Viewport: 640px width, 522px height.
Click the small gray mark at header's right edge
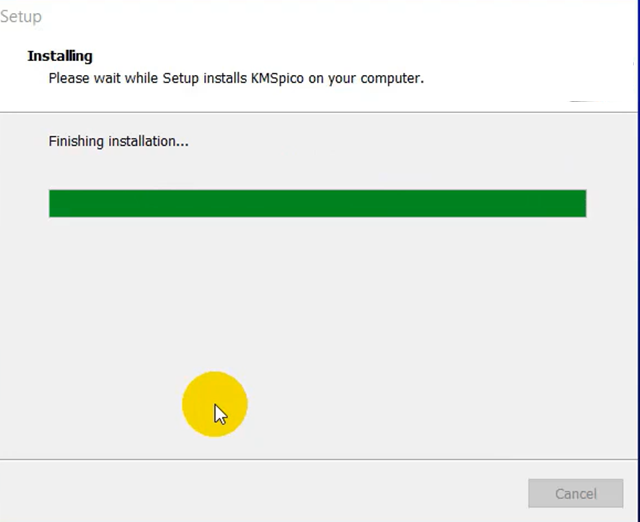[584, 101]
